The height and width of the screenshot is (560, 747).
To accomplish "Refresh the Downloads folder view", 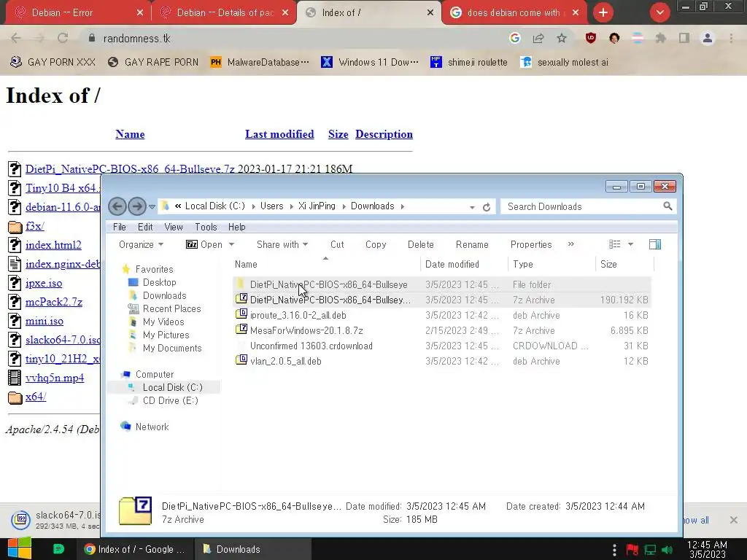I will pos(487,207).
